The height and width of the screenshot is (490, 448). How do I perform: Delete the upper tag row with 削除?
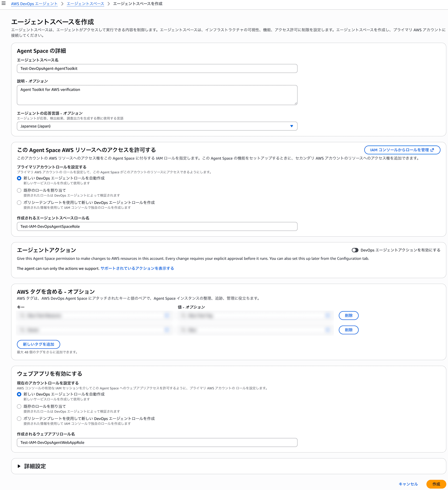349,316
